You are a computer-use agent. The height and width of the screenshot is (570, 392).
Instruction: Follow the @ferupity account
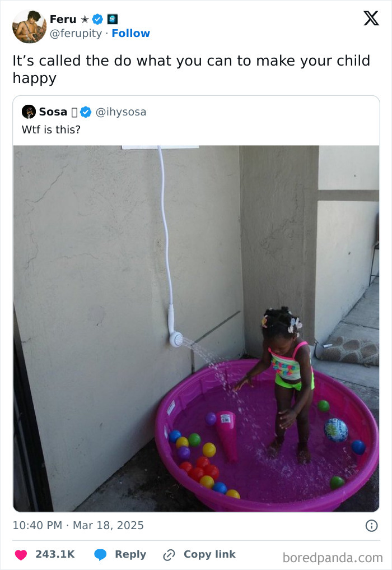pyautogui.click(x=130, y=34)
